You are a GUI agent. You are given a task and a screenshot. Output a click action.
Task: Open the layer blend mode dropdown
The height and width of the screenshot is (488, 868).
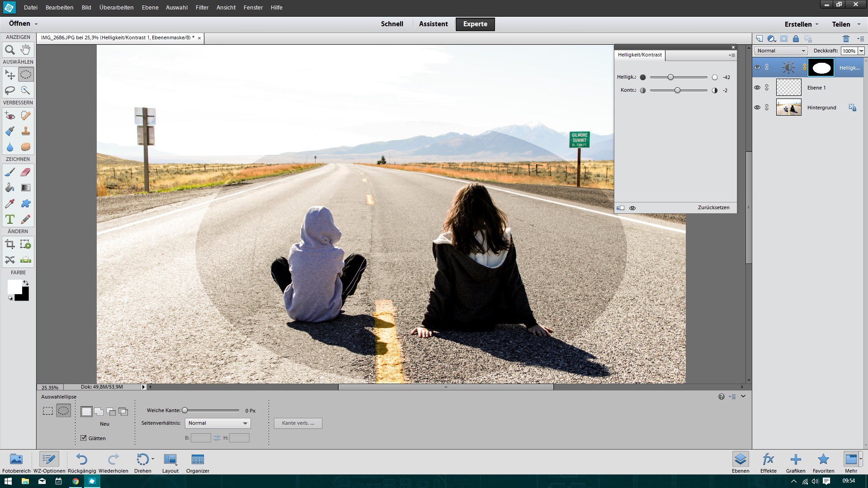coord(781,51)
